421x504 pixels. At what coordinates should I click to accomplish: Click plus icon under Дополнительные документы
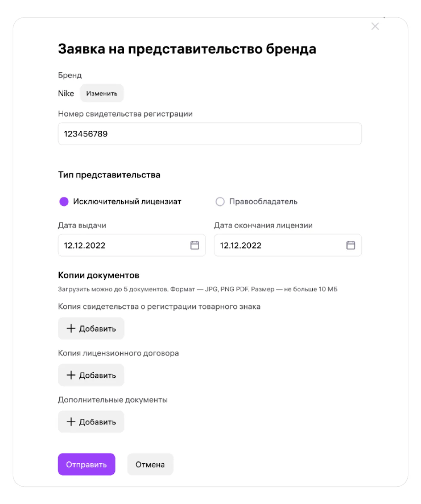click(x=71, y=421)
